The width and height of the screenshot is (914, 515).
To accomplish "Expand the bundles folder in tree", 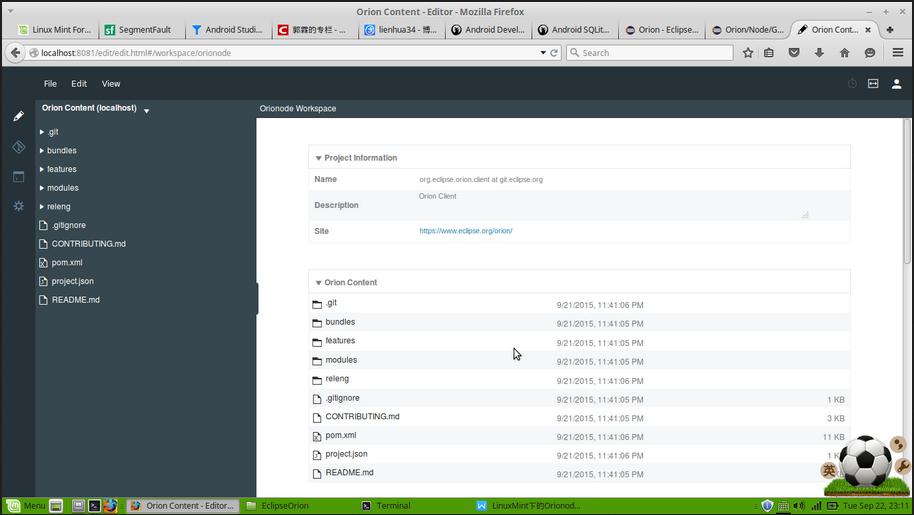I will pos(42,151).
